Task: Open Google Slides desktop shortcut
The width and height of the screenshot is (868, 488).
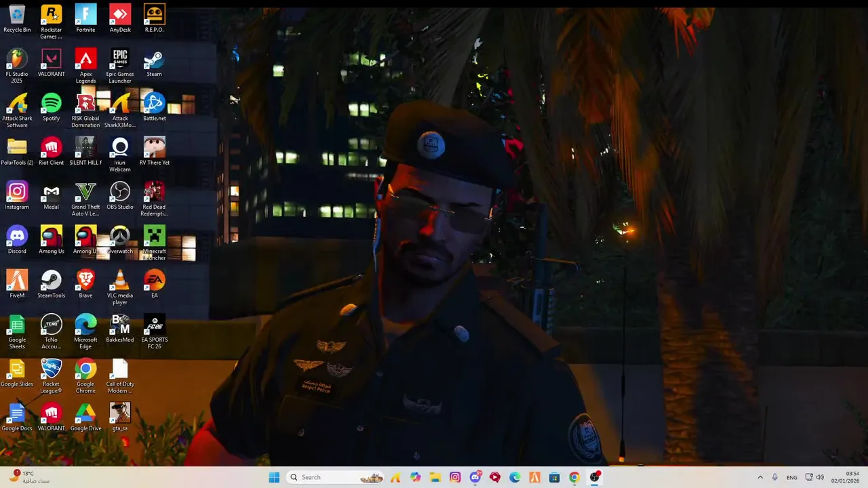Action: tap(17, 373)
